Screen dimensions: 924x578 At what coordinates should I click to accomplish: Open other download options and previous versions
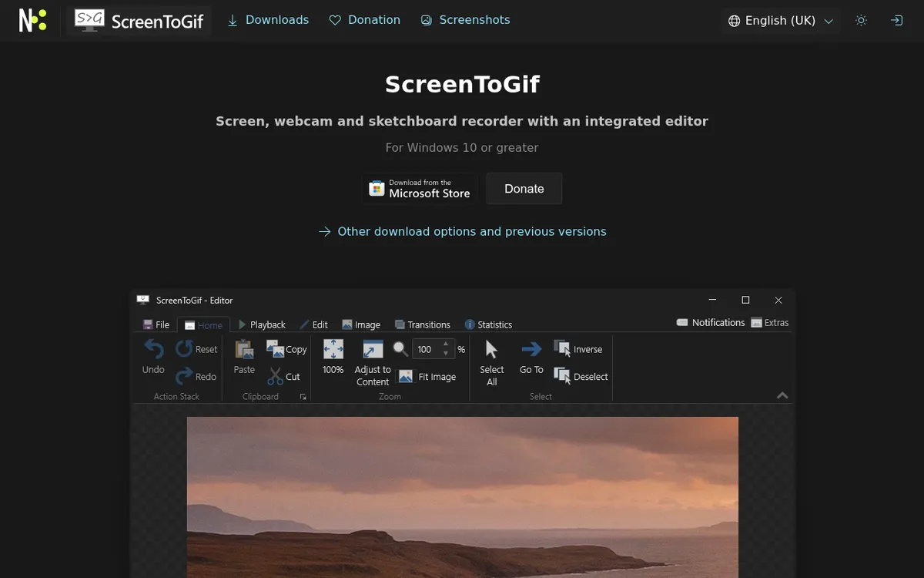[x=462, y=231]
